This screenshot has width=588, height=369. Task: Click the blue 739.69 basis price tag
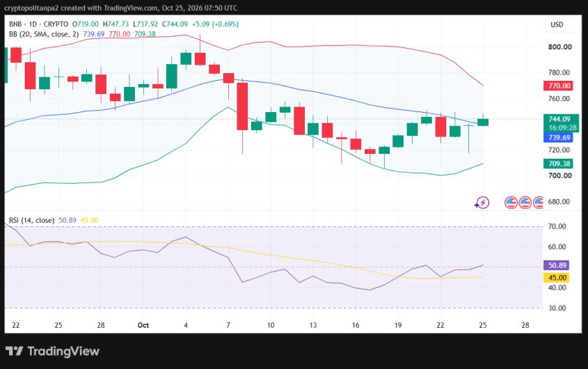click(558, 138)
